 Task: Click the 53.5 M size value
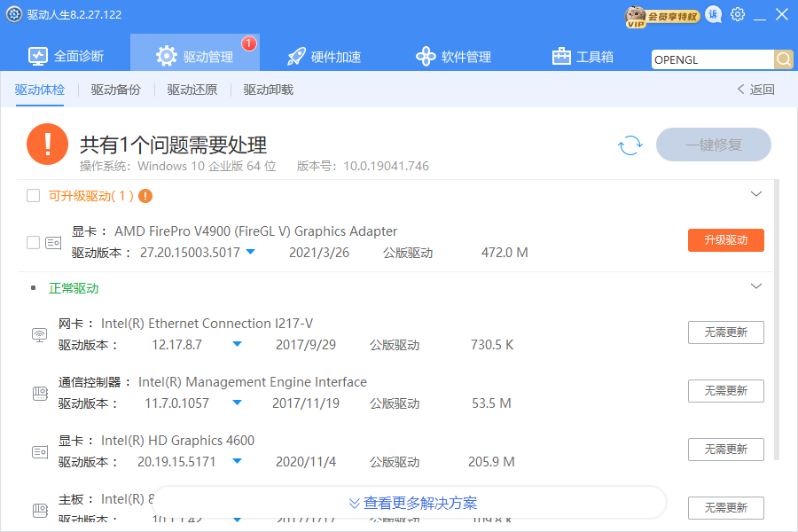point(491,403)
